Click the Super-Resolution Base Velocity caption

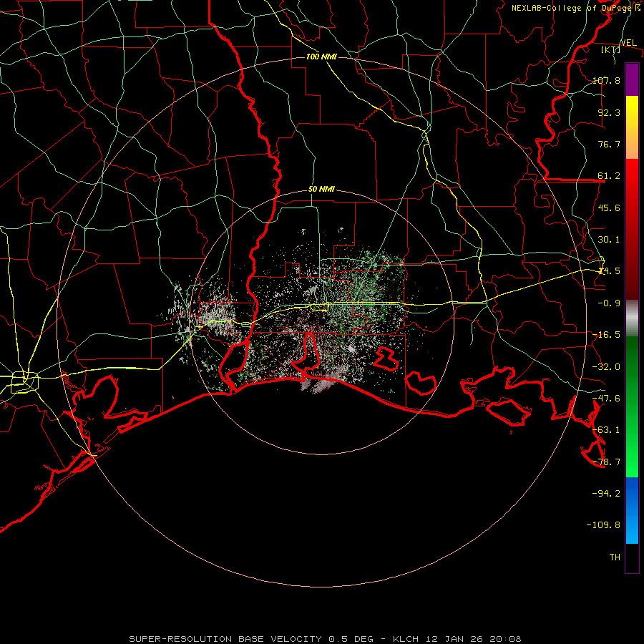326,639
